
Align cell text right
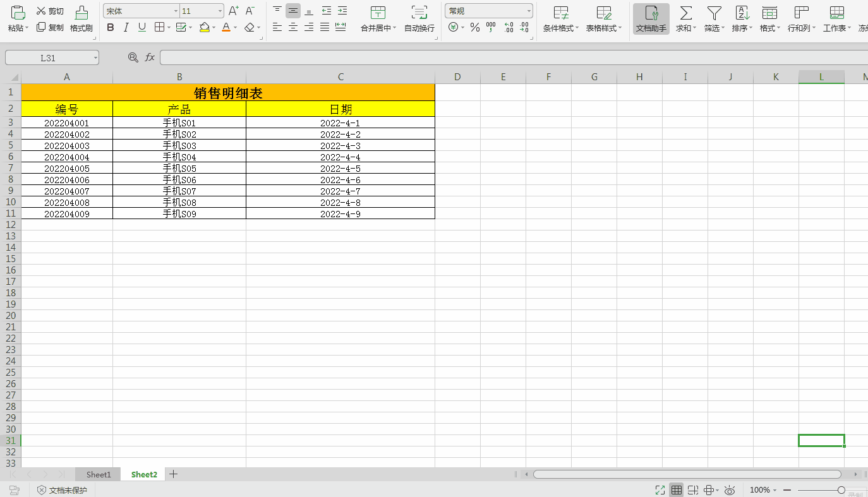pos(309,27)
